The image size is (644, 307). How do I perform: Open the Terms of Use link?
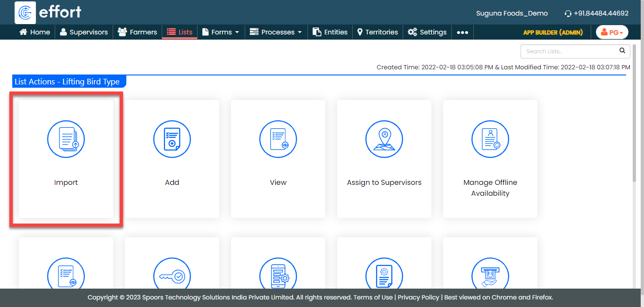373,298
